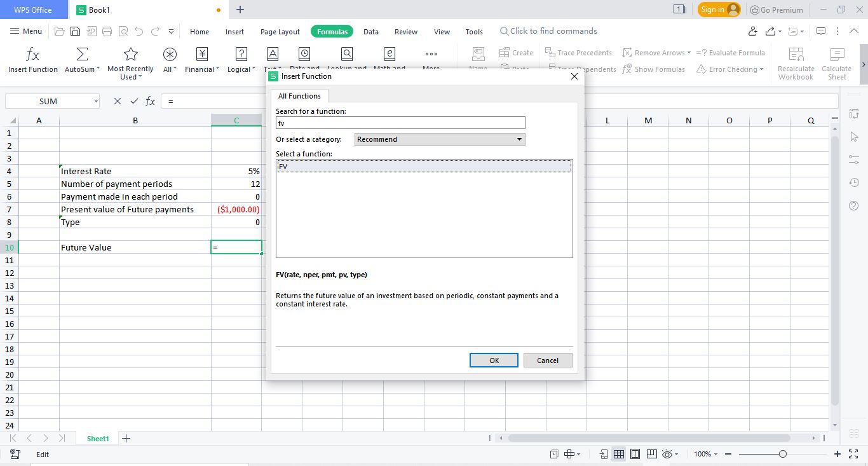Click Calculate Sheet icon

[x=837, y=54]
